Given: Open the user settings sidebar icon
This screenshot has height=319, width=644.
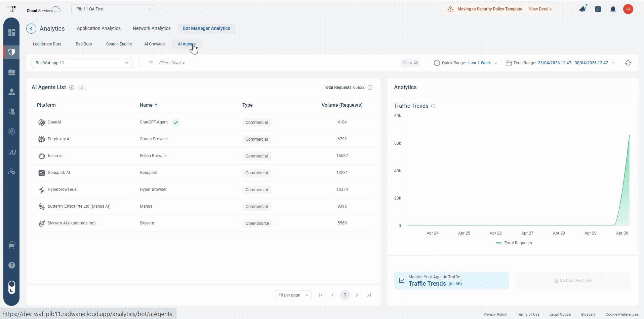Looking at the screenshot, I should tap(12, 172).
